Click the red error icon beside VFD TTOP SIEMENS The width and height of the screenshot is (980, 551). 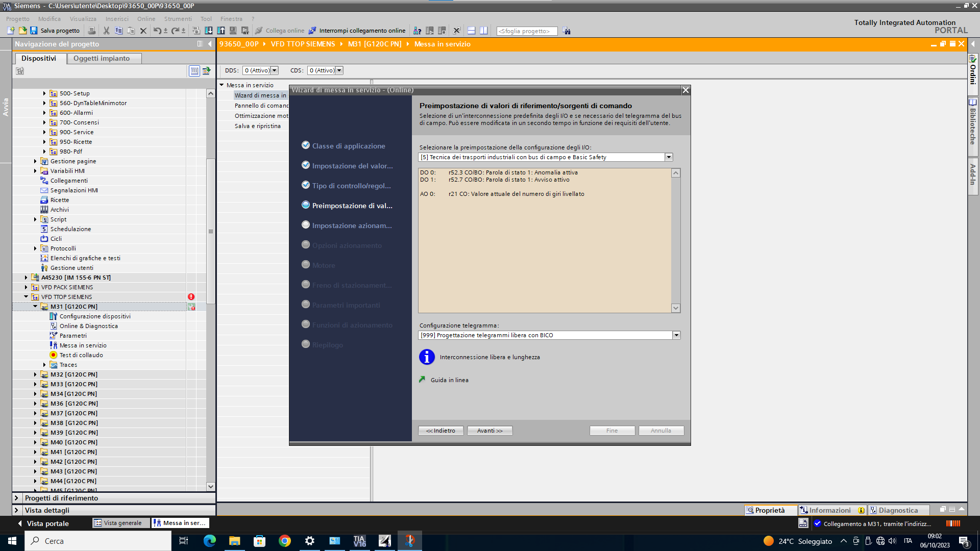191,297
